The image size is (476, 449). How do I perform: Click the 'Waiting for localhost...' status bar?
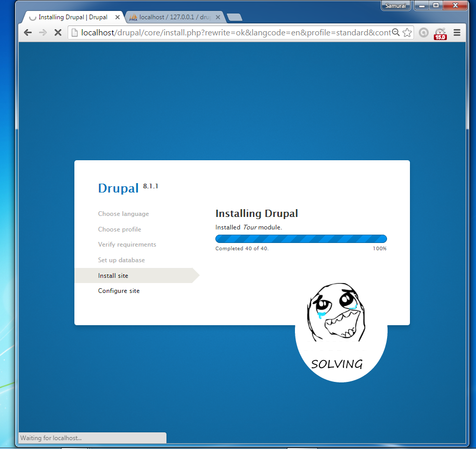[x=92, y=438]
